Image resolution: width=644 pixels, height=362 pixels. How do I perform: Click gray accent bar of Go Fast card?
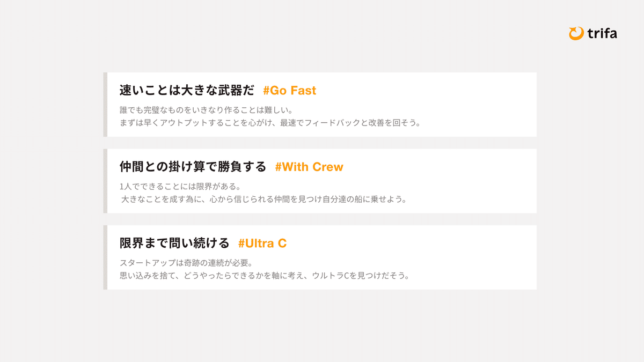pyautogui.click(x=105, y=105)
